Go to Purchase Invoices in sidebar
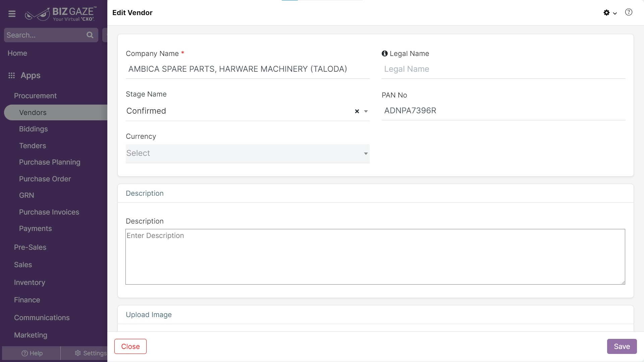644x362 pixels. click(x=49, y=212)
